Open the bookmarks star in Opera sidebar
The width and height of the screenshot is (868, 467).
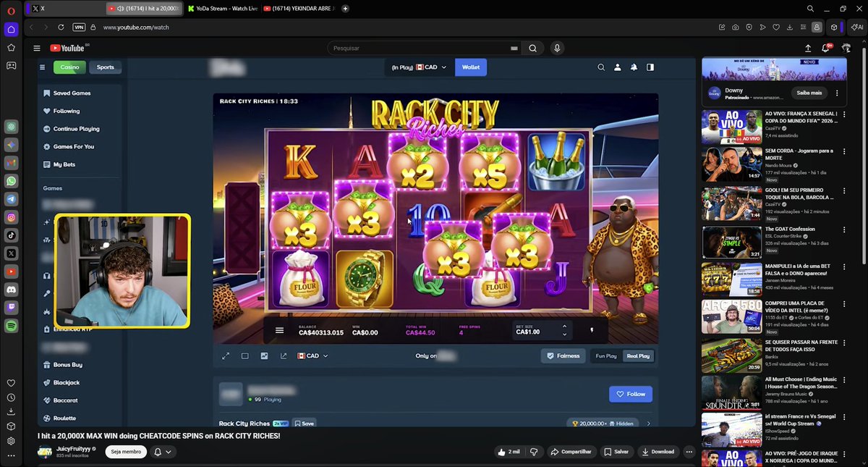pyautogui.click(x=11, y=48)
